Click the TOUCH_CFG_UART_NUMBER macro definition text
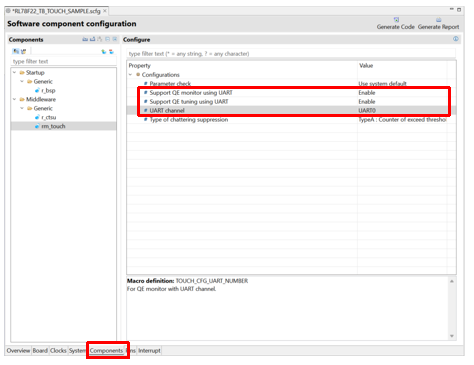Viewport: 474px width, 365px height. point(212,281)
